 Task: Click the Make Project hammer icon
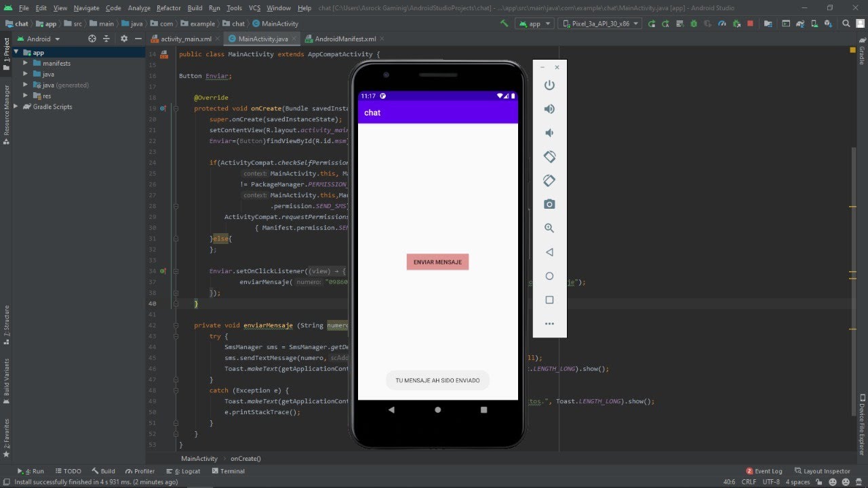coord(505,23)
